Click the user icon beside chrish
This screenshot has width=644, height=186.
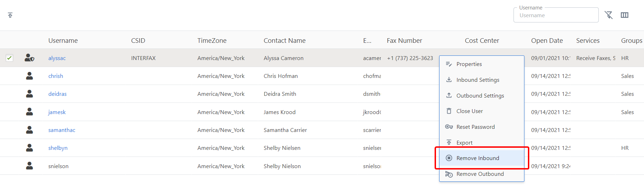click(x=29, y=76)
